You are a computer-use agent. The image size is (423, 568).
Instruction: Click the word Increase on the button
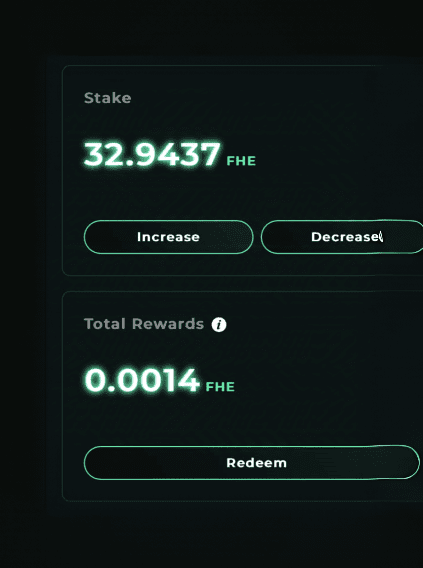(x=168, y=237)
